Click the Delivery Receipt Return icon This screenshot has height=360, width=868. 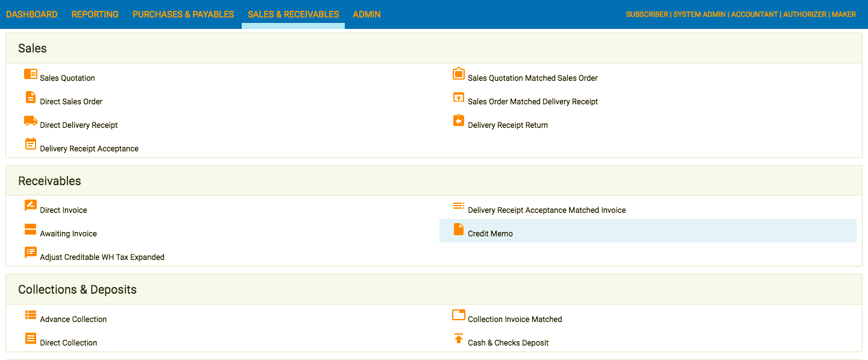tap(459, 121)
